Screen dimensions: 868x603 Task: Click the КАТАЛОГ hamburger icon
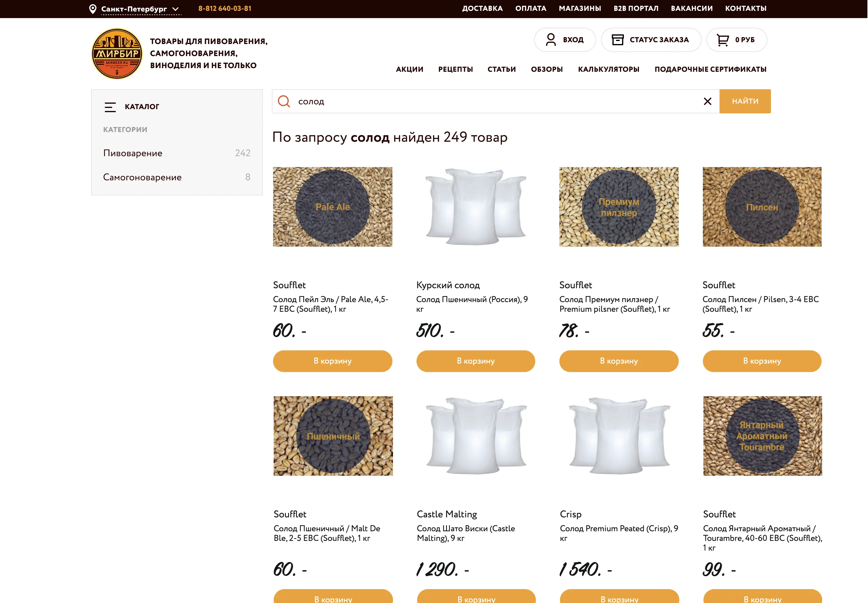click(110, 107)
